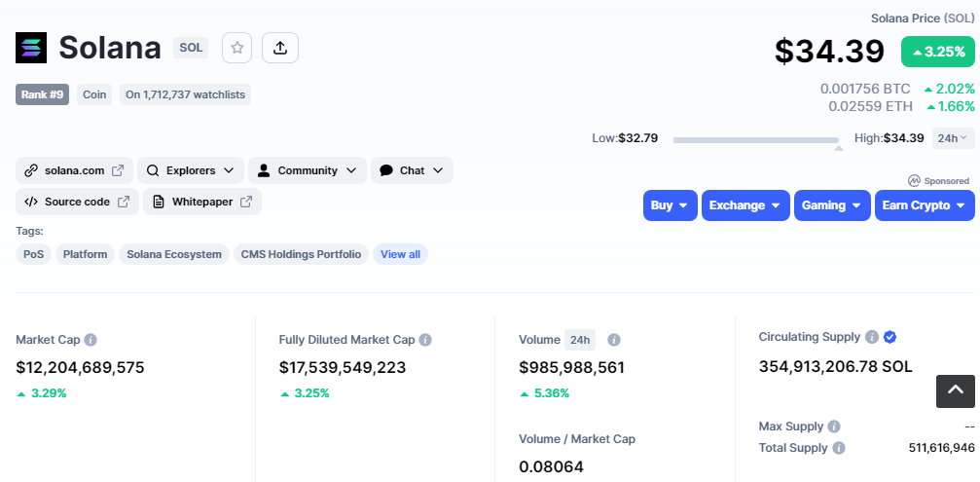Click the Rank #9 badge

[x=43, y=95]
